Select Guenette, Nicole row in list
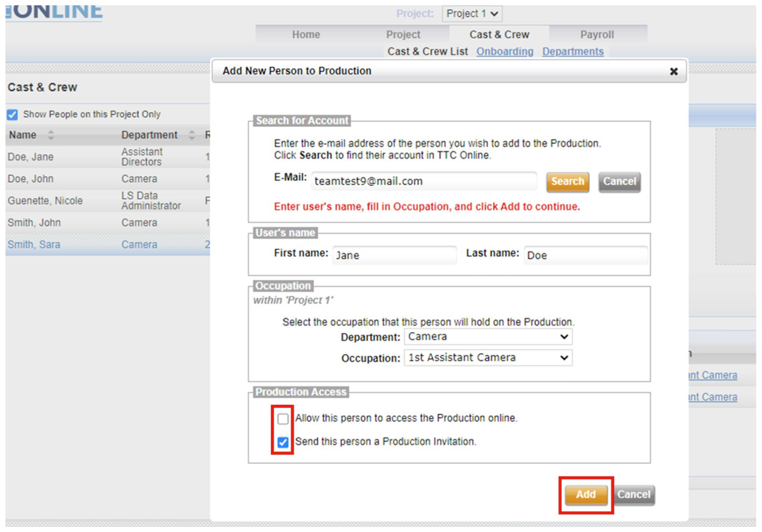 click(x=108, y=201)
